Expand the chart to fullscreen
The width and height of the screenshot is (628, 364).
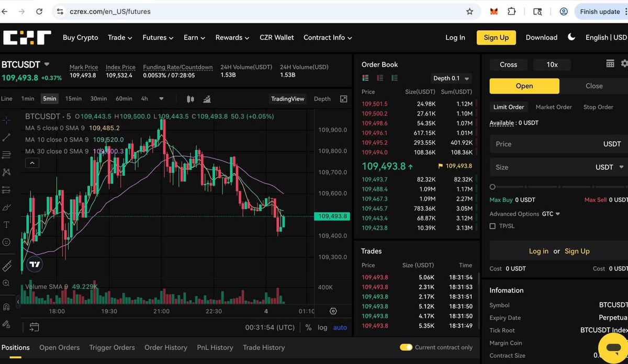(x=343, y=98)
